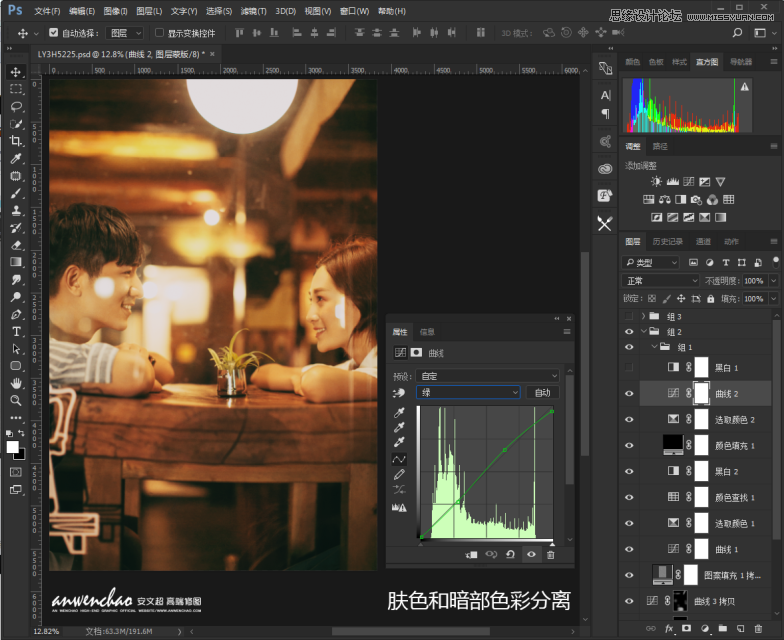The image size is (784, 640).
Task: Select the Brush tool
Action: click(x=16, y=193)
